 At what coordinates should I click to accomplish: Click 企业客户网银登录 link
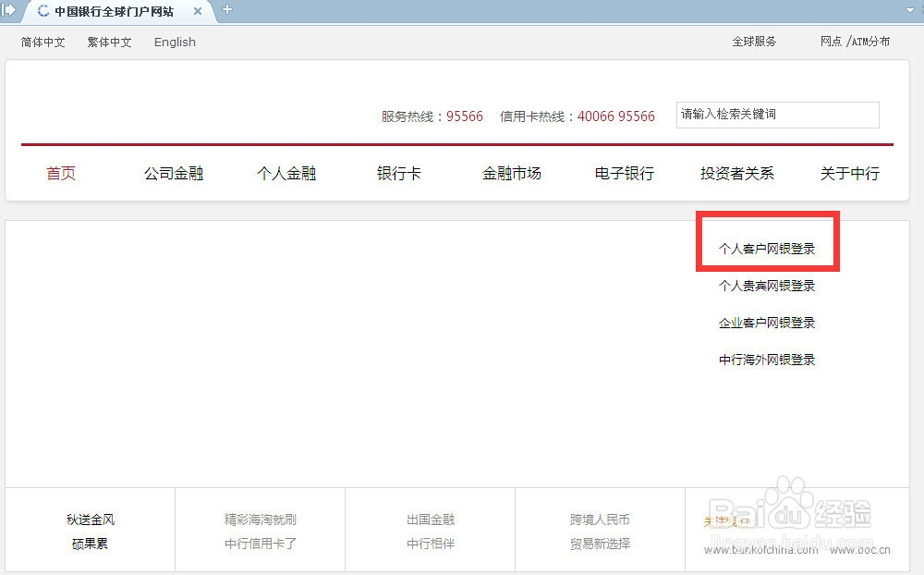pyautogui.click(x=767, y=324)
